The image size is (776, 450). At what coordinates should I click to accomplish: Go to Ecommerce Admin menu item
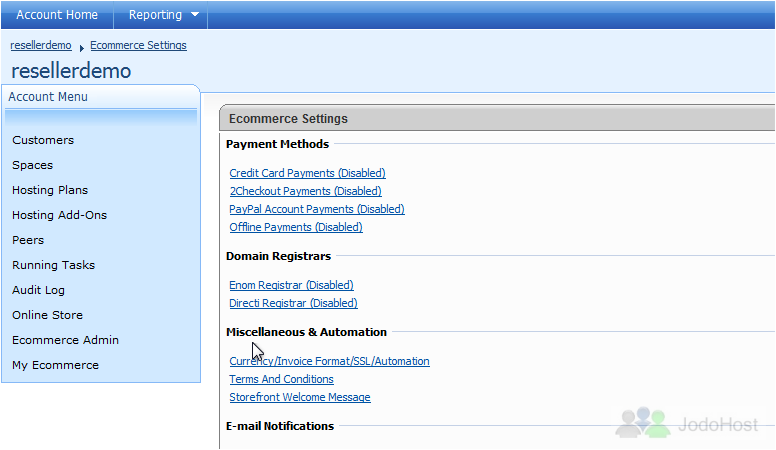pos(65,340)
